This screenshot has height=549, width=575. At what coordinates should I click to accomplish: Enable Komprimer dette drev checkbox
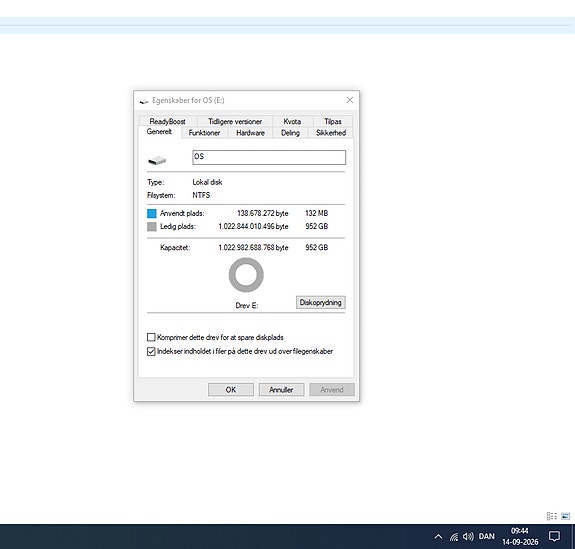pyautogui.click(x=151, y=337)
